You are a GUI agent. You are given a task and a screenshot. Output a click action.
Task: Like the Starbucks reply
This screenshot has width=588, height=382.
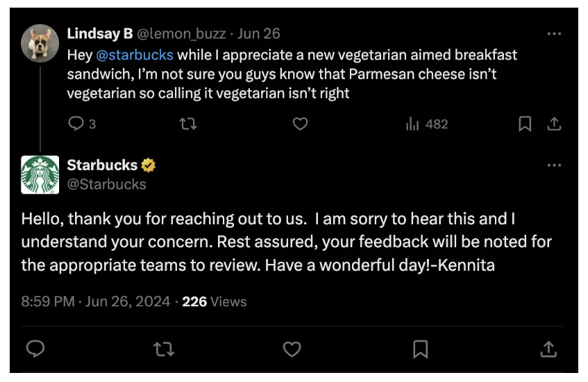[x=292, y=349]
